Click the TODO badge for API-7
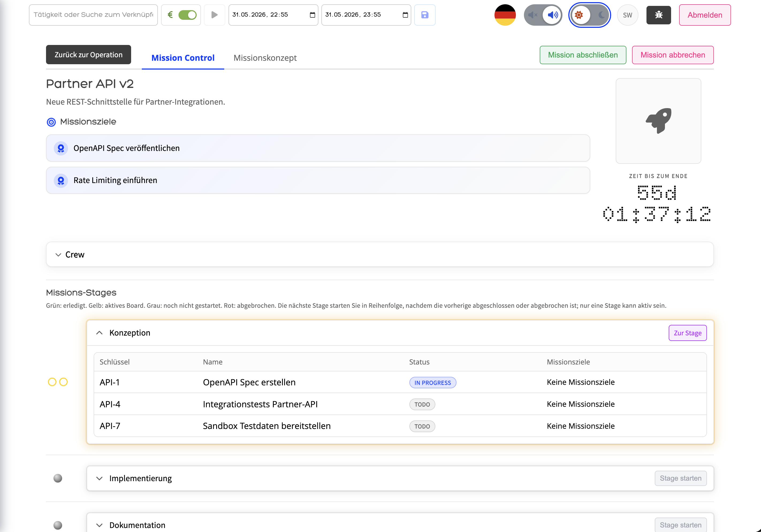The width and height of the screenshot is (761, 532). coord(422,426)
